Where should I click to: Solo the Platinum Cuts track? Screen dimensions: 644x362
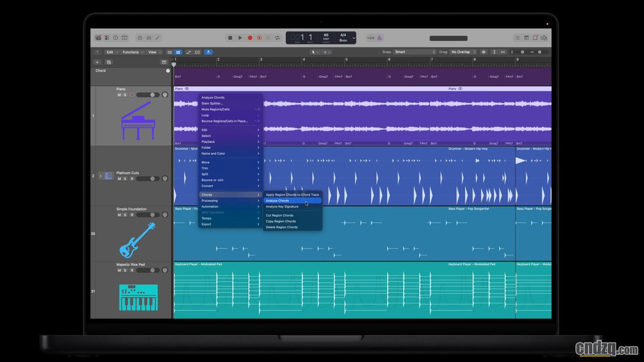(x=125, y=179)
